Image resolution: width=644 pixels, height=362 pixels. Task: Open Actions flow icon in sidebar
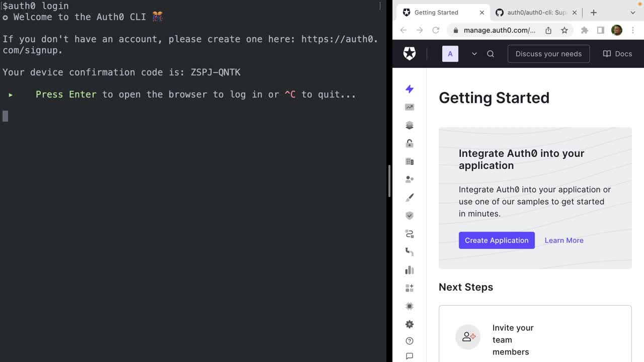click(410, 234)
